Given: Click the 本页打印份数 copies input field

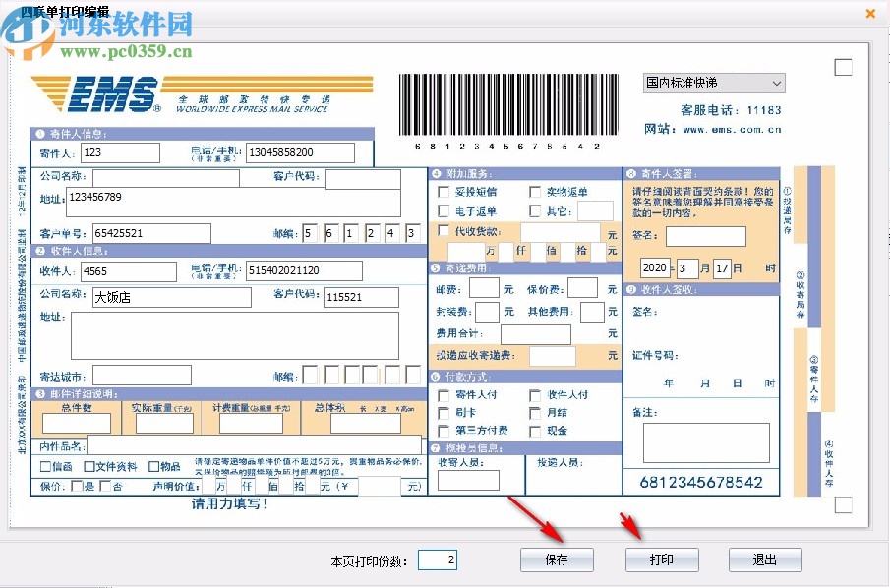Looking at the screenshot, I should coord(437,559).
